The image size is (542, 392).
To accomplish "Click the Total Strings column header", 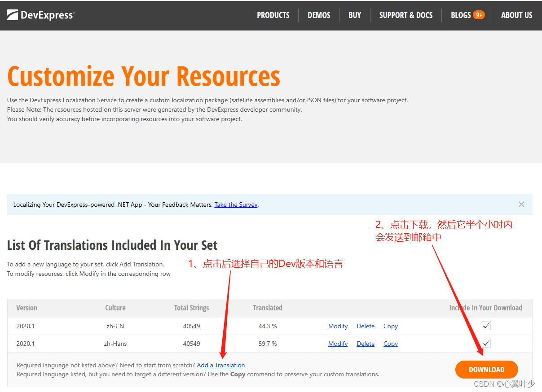I will [x=192, y=308].
